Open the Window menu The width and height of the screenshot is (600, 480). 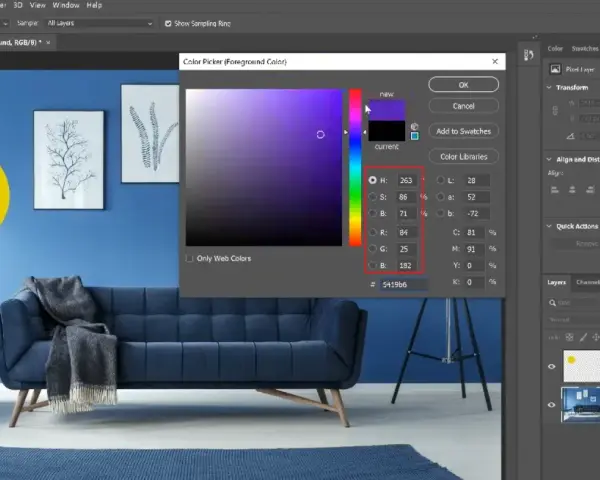(66, 5)
